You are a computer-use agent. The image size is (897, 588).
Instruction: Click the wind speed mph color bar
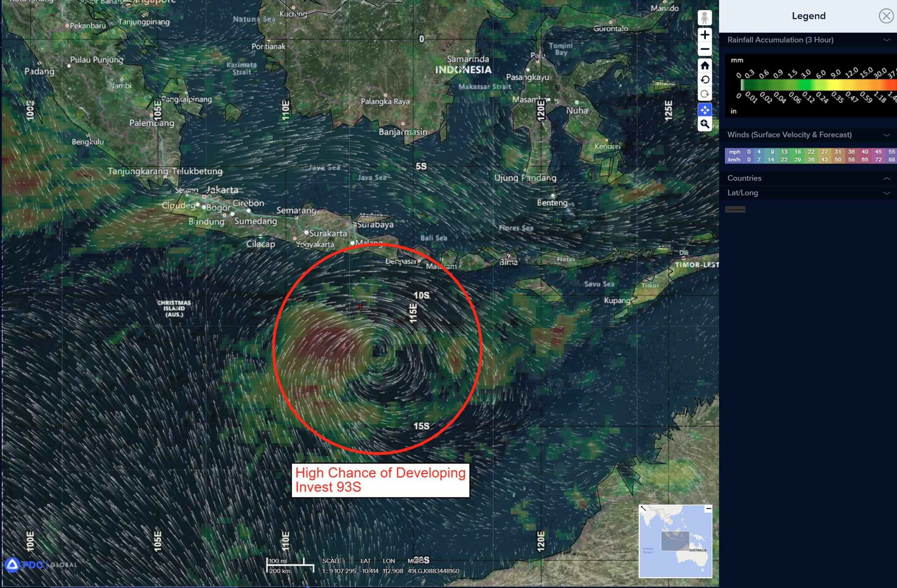(x=810, y=152)
